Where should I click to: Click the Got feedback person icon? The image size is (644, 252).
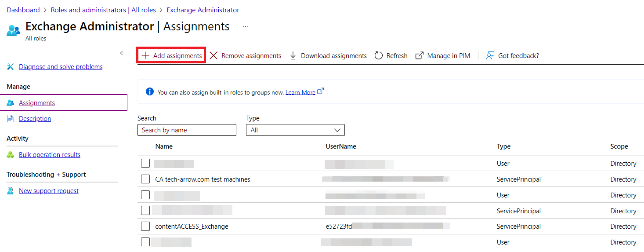[x=490, y=56]
